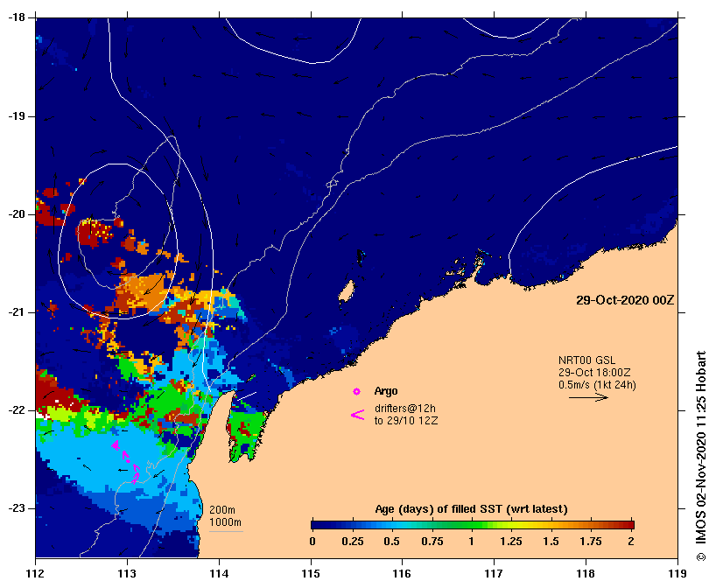Click colorbar tick value 1.25
The width and height of the screenshot is (716, 588).
[x=511, y=542]
